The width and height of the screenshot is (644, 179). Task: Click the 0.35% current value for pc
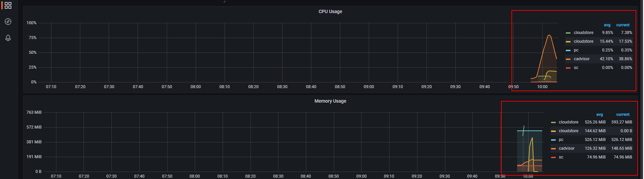626,50
